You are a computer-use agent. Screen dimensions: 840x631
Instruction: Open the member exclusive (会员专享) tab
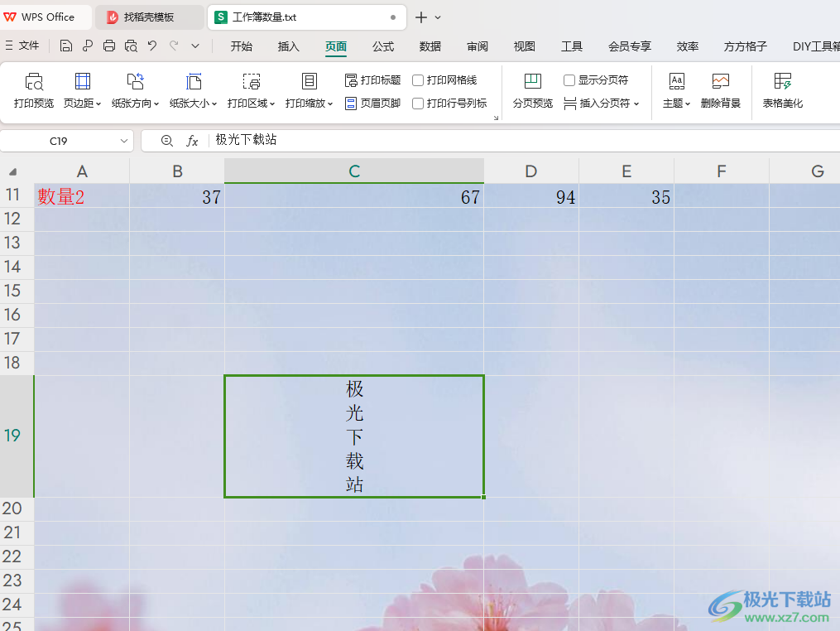(x=630, y=46)
